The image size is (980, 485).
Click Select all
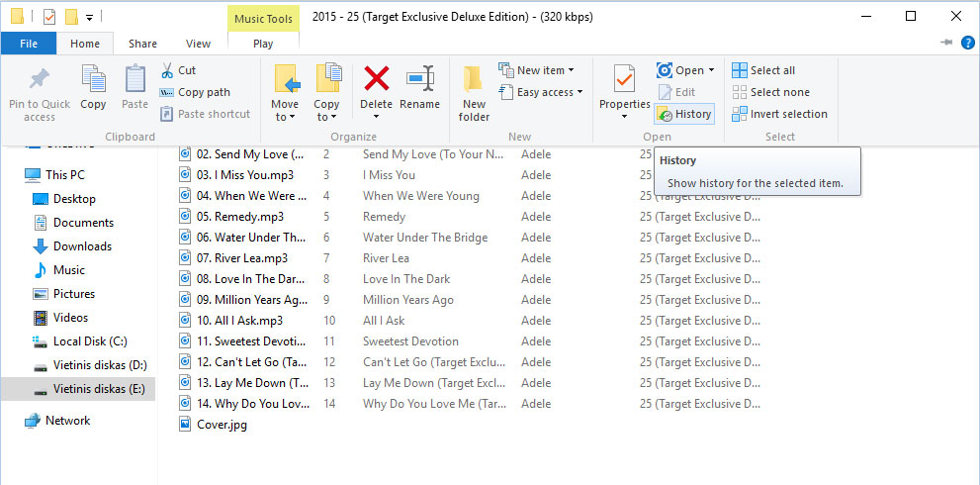click(x=763, y=70)
